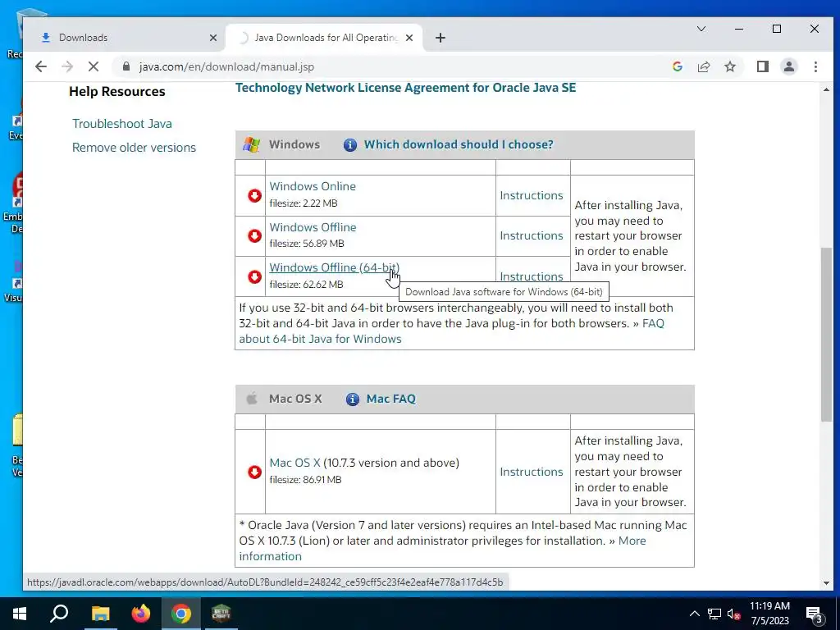Open the notification center icon
Image resolution: width=840 pixels, height=630 pixels.
pyautogui.click(x=815, y=614)
